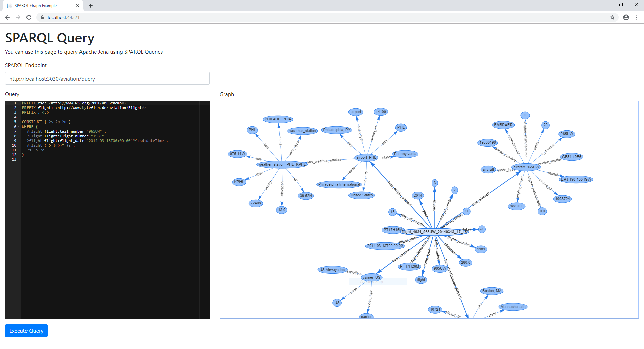Select the aircraft_965UW graph node
The width and height of the screenshot is (644, 349).
click(526, 167)
